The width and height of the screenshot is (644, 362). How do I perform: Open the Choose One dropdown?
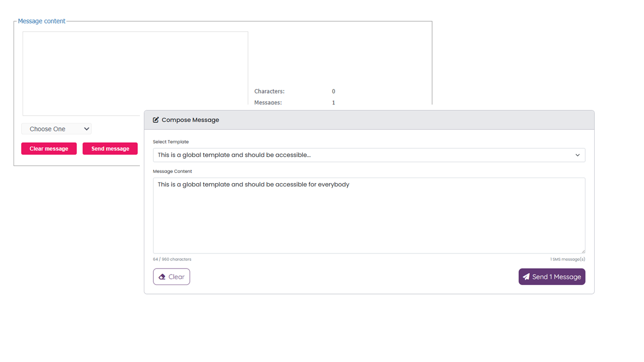click(56, 129)
